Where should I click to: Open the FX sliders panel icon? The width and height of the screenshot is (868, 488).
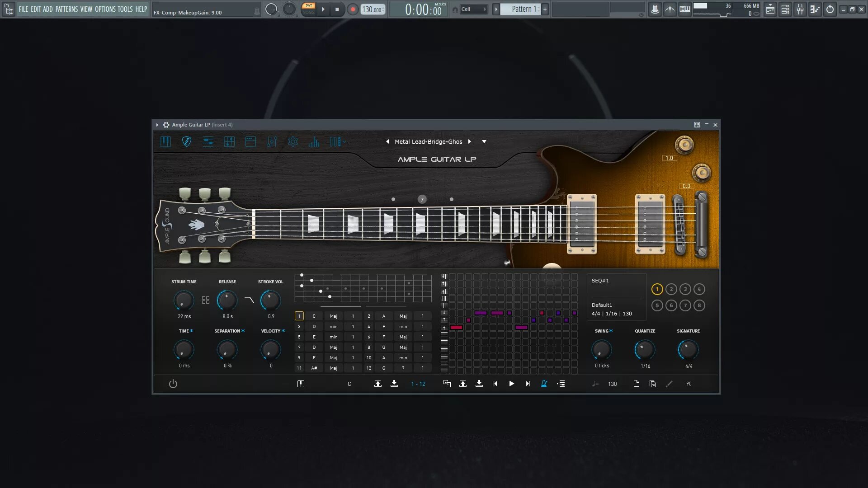coord(272,141)
